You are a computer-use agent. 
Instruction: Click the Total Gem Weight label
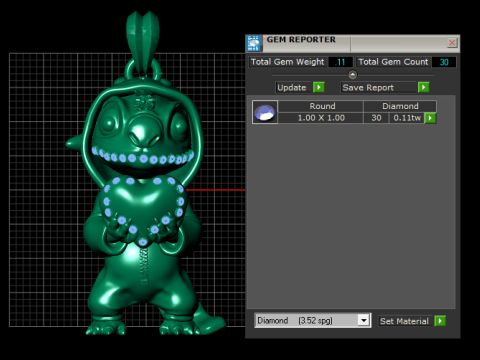click(x=287, y=62)
